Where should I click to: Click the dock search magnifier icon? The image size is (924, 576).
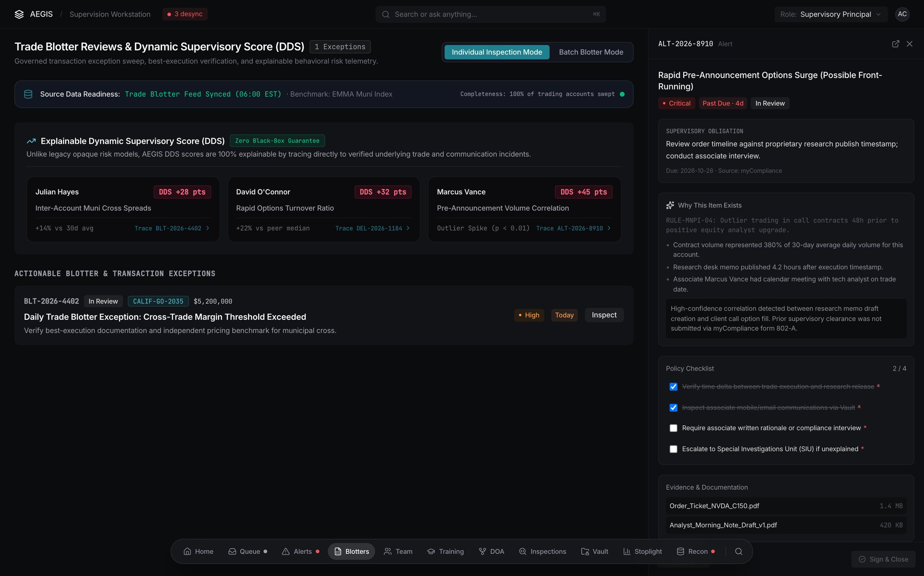point(739,551)
